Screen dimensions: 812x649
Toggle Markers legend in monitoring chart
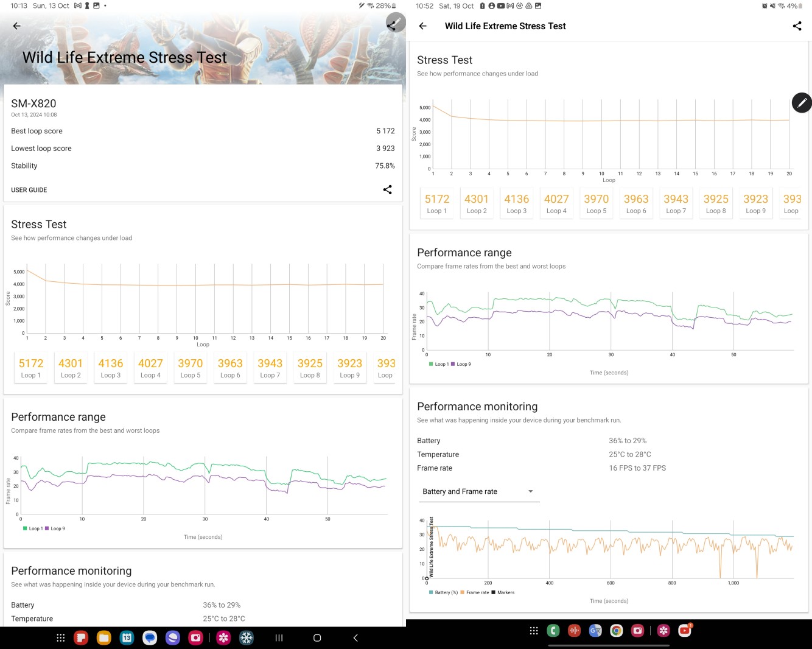click(x=503, y=592)
